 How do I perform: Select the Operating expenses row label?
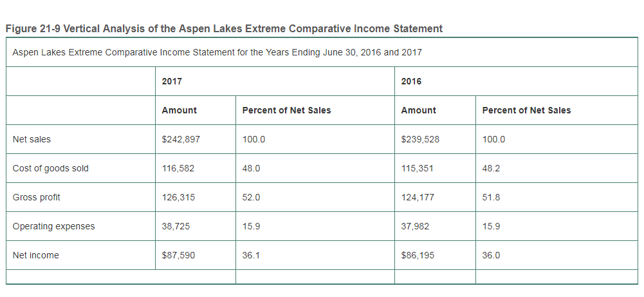54,226
